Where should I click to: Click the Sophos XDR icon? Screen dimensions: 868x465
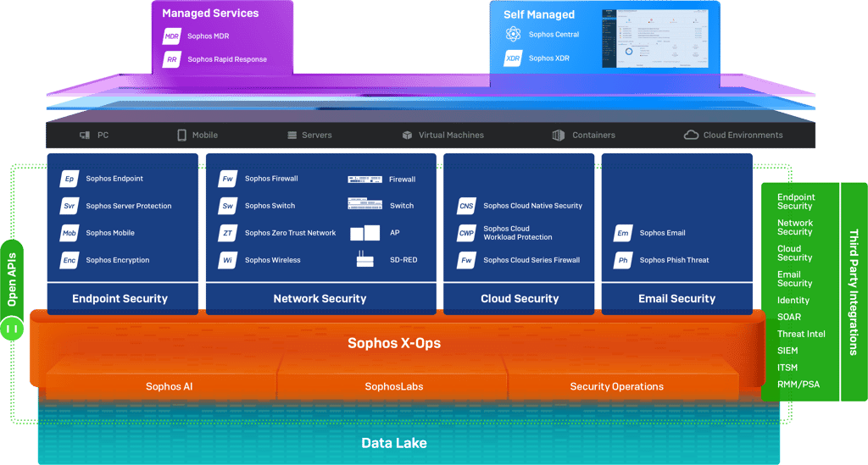click(513, 58)
